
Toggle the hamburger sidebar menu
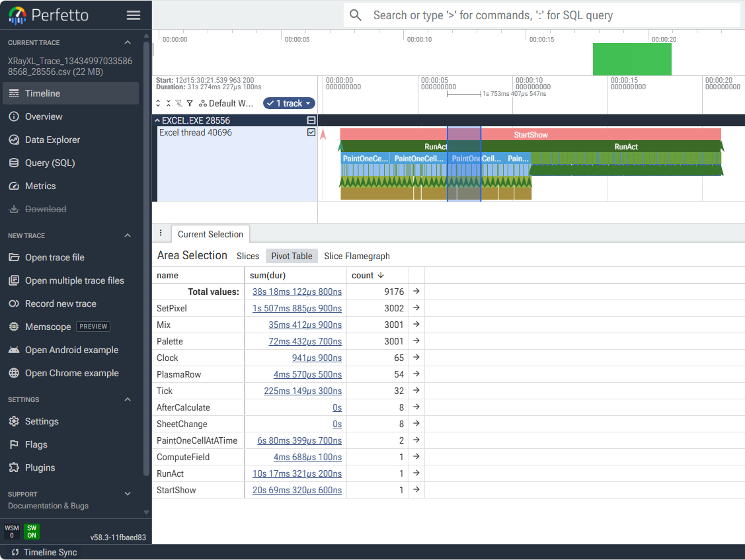point(134,15)
